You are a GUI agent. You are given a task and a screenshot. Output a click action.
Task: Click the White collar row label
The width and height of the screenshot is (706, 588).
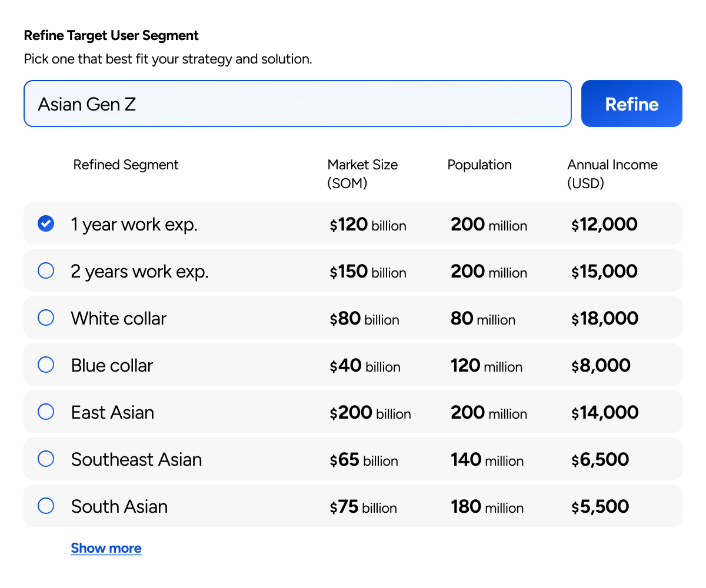pyautogui.click(x=119, y=318)
